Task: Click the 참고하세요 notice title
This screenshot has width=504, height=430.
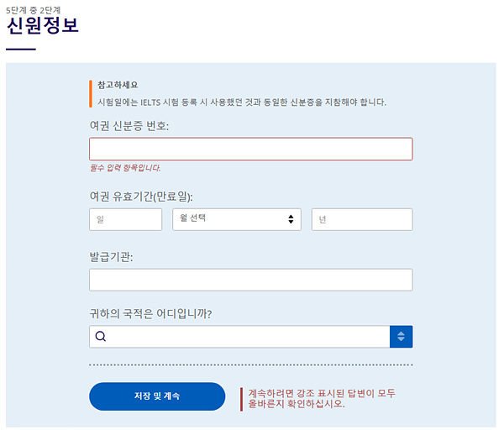Action: pos(118,85)
